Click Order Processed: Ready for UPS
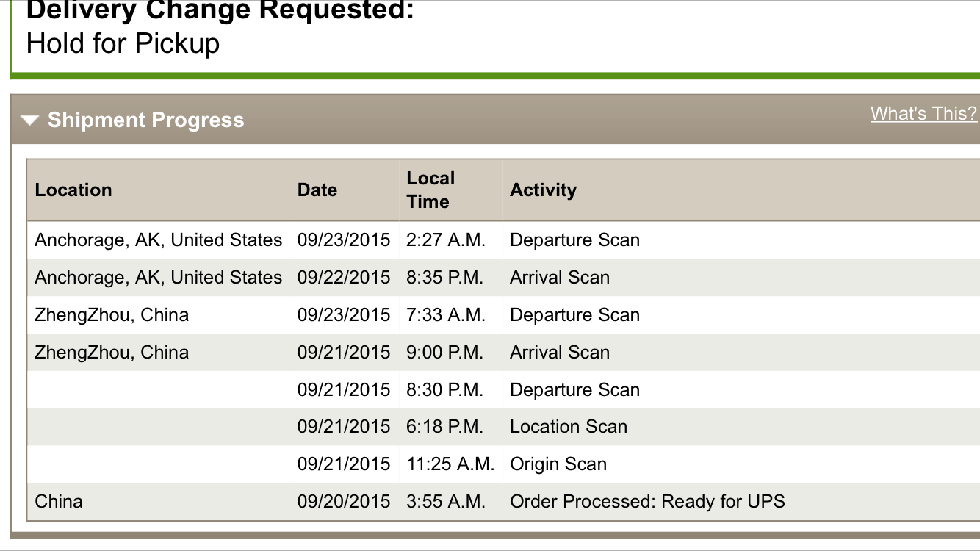The image size is (980, 551). 647,502
